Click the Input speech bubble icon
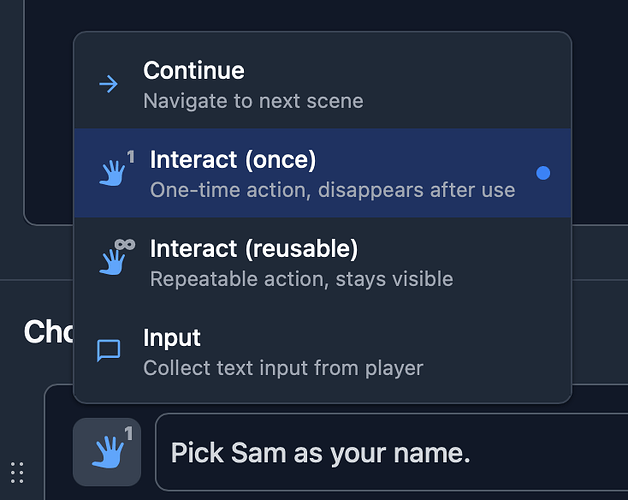This screenshot has height=500, width=628. point(108,350)
